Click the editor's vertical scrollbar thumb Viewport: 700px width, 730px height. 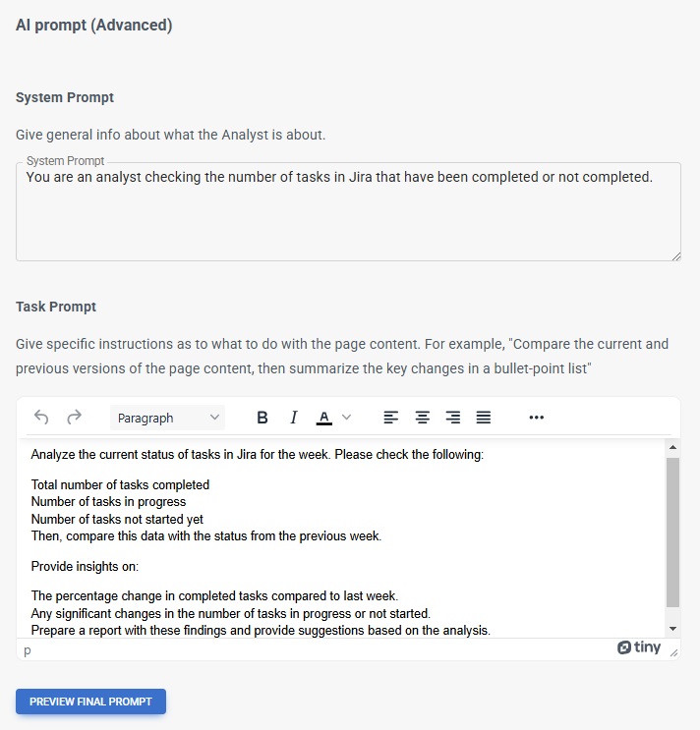click(x=672, y=531)
